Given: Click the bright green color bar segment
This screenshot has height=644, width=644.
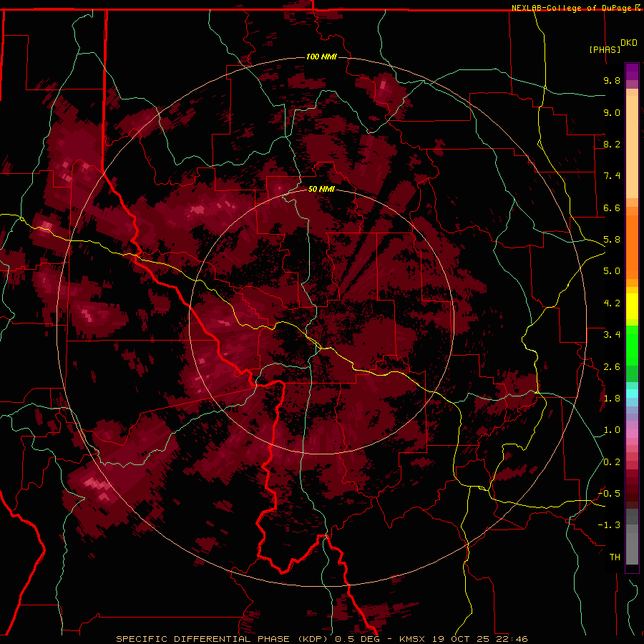Looking at the screenshot, I should (x=632, y=345).
